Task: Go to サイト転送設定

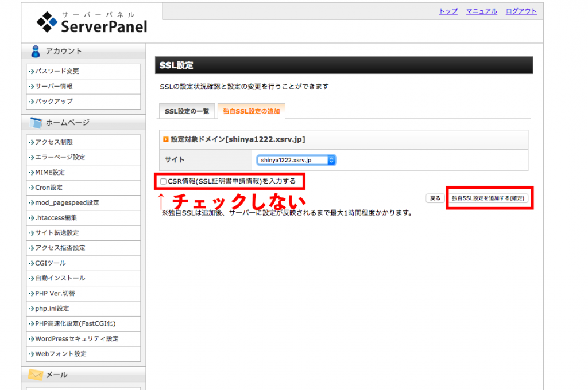Action: tap(83, 233)
